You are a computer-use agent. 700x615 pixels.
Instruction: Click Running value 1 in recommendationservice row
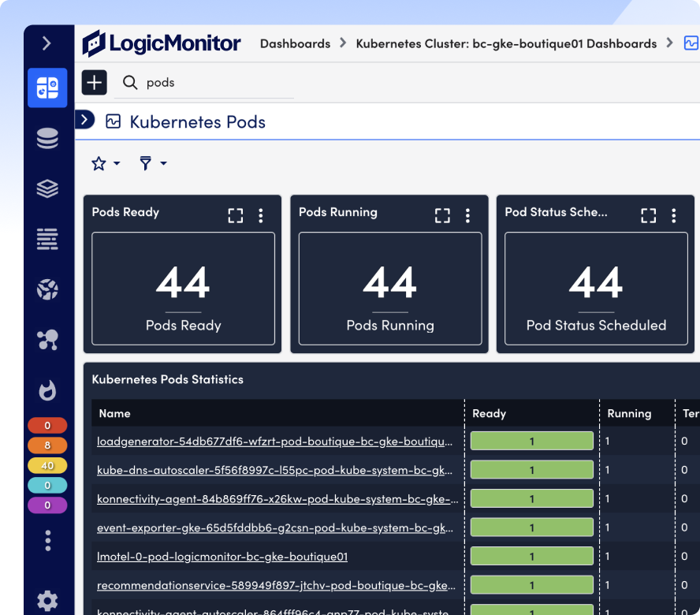(x=608, y=585)
